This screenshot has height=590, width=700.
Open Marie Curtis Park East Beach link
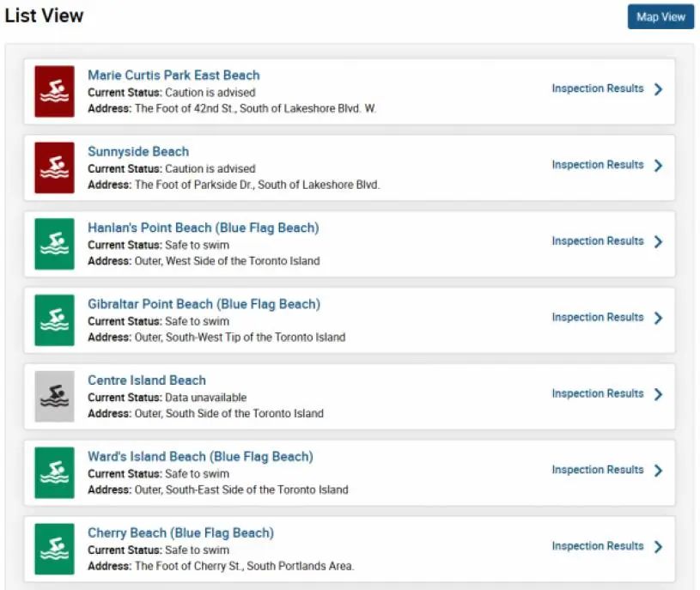(x=173, y=75)
